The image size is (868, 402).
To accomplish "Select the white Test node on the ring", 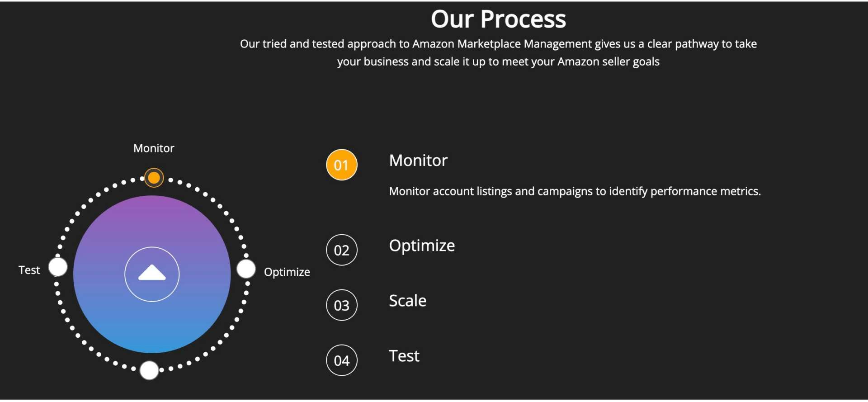I will [58, 267].
